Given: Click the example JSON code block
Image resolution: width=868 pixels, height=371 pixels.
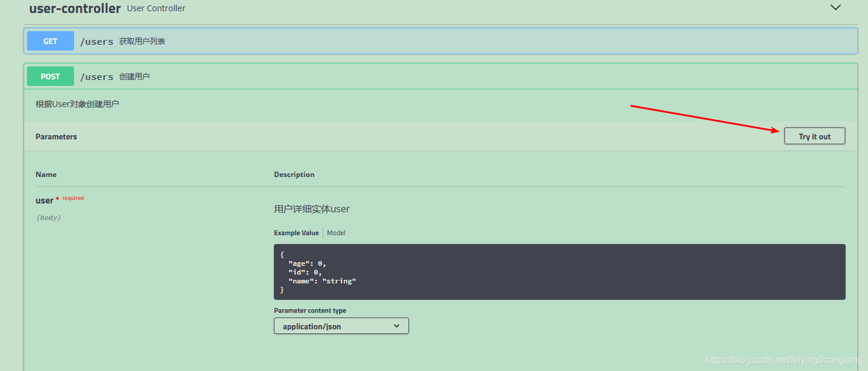Looking at the screenshot, I should 559,272.
